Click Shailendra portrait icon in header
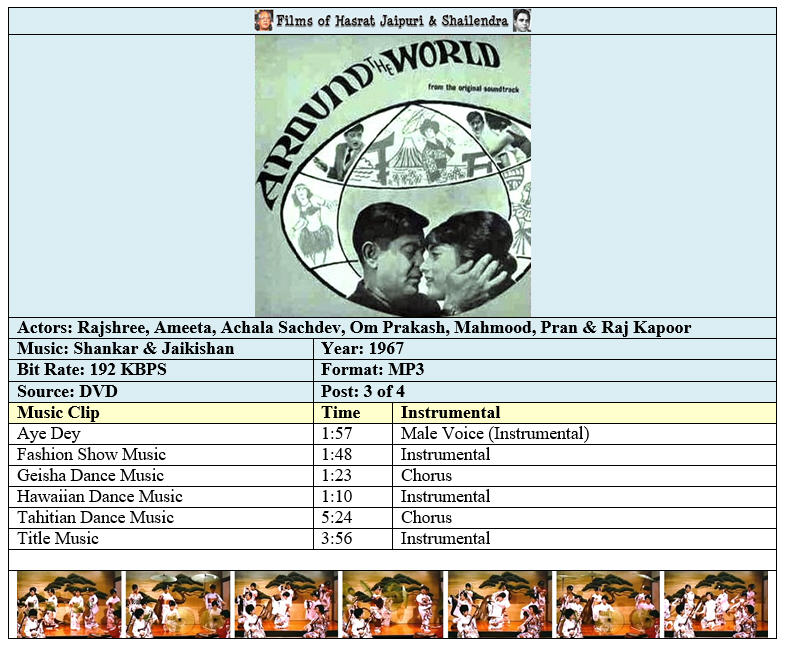Image resolution: width=786 pixels, height=647 pixels. tap(522, 21)
